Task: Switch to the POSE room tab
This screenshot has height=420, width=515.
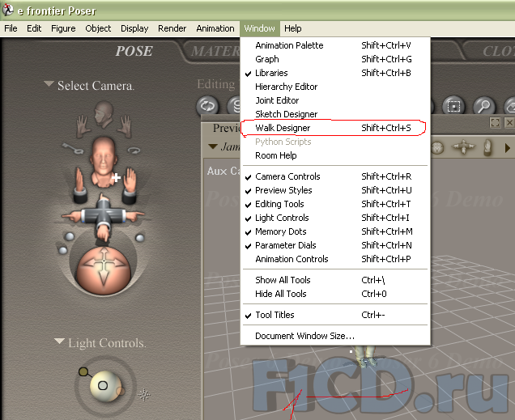Action: [134, 51]
